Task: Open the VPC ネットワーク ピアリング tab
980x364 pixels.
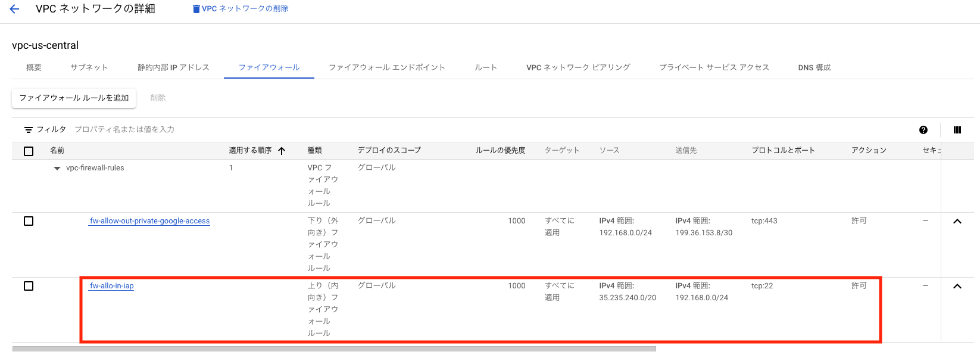Action: point(578,67)
